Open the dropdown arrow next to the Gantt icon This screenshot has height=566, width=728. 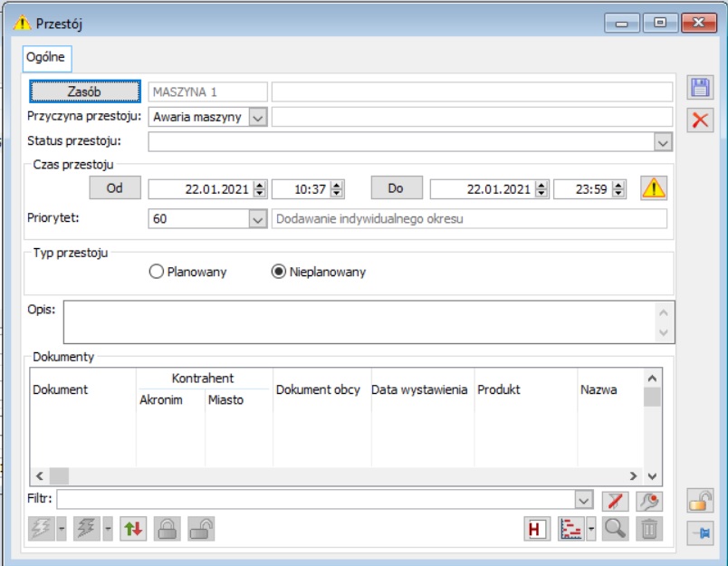[x=591, y=529]
